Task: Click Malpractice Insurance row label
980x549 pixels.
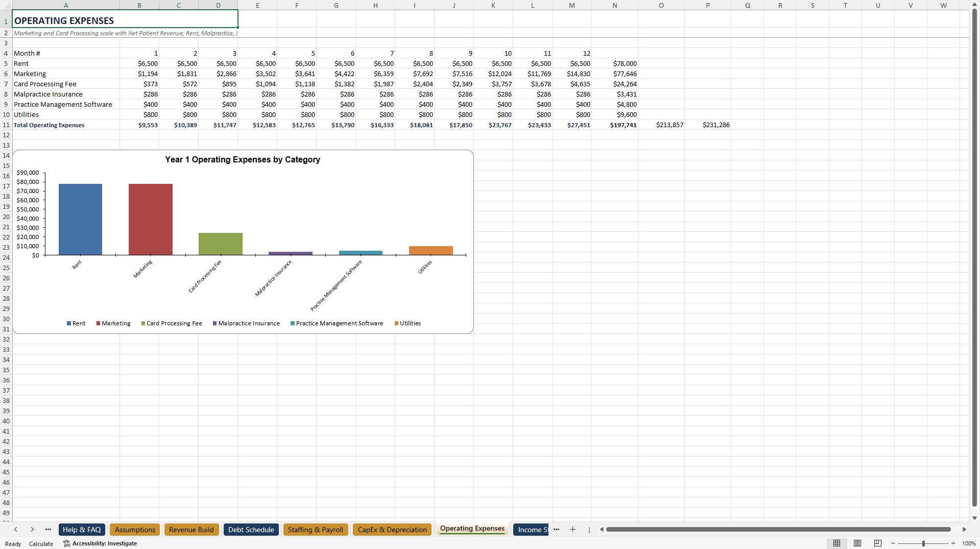Action: (66, 94)
